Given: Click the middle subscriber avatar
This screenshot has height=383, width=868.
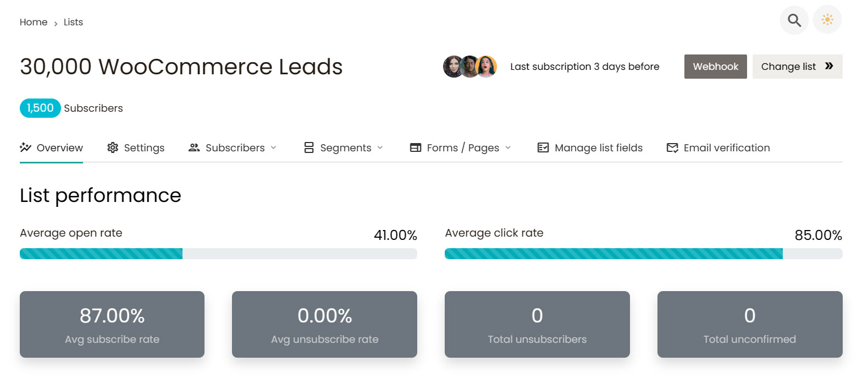Looking at the screenshot, I should 469,67.
